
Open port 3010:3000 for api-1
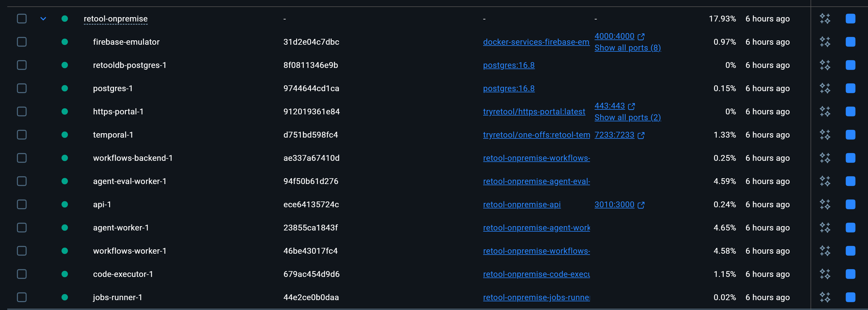tap(614, 205)
